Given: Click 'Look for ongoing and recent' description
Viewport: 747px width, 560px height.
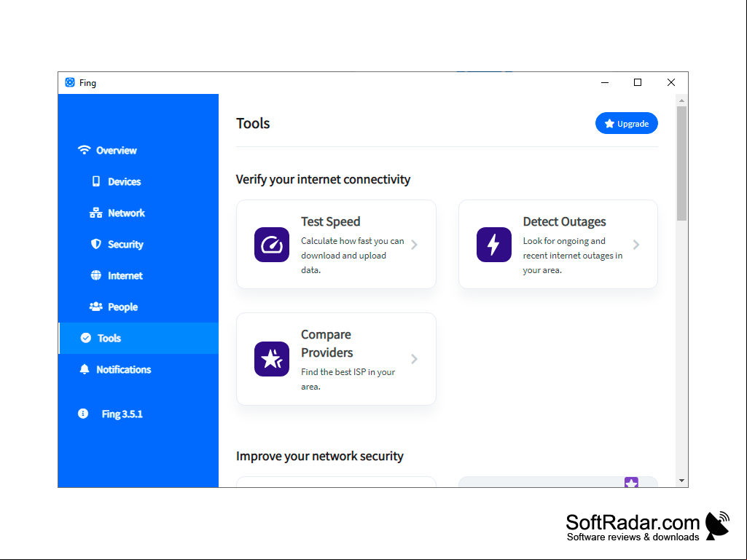Looking at the screenshot, I should pos(573,255).
